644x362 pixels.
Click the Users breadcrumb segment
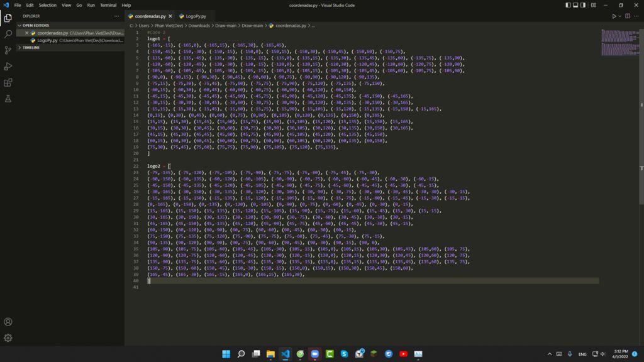(x=144, y=25)
